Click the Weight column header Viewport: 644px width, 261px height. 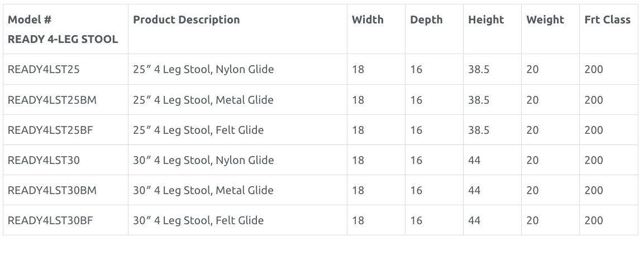pyautogui.click(x=545, y=20)
